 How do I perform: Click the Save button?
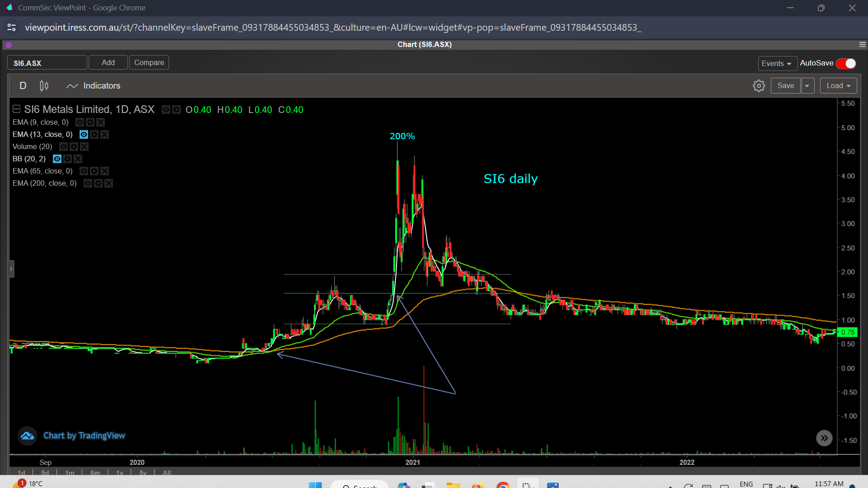(x=786, y=86)
